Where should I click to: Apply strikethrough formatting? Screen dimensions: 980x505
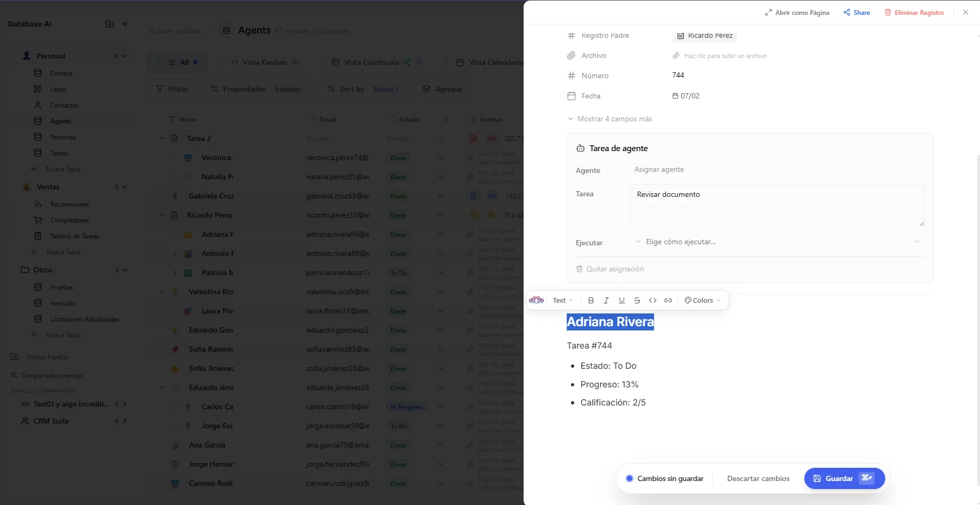[x=637, y=301]
